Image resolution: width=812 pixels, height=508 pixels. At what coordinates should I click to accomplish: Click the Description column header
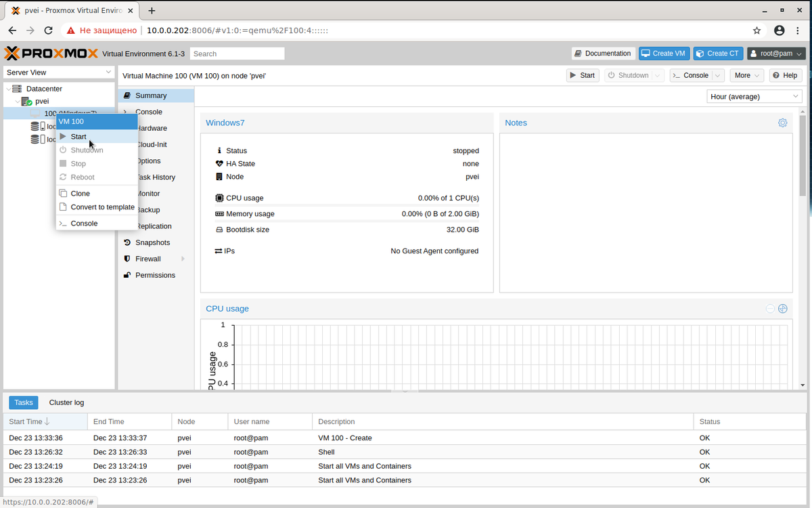pos(503,421)
